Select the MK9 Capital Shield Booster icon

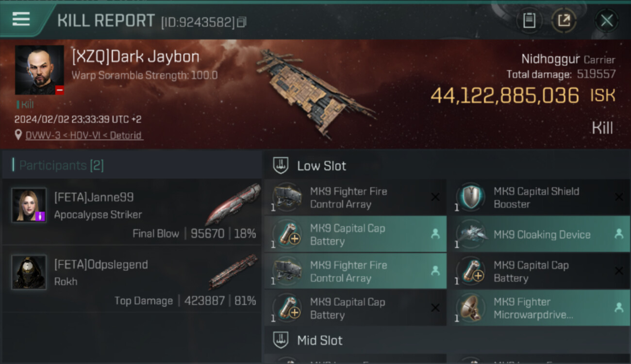[x=470, y=197]
